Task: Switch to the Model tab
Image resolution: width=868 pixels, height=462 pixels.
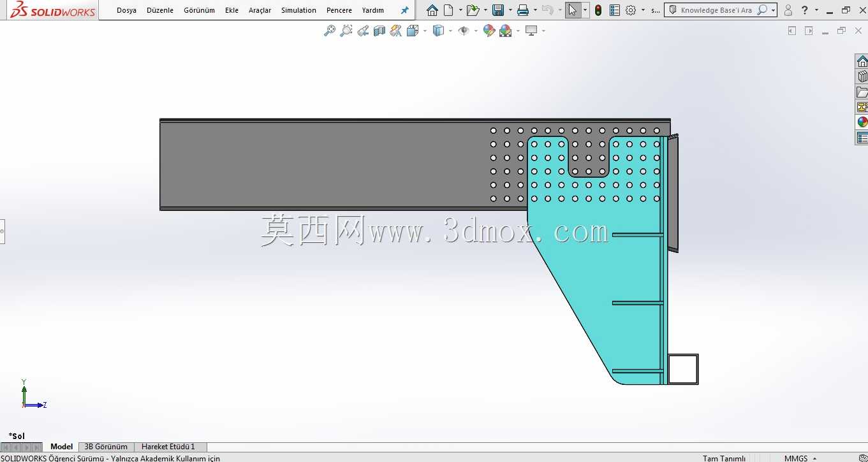Action: point(61,447)
